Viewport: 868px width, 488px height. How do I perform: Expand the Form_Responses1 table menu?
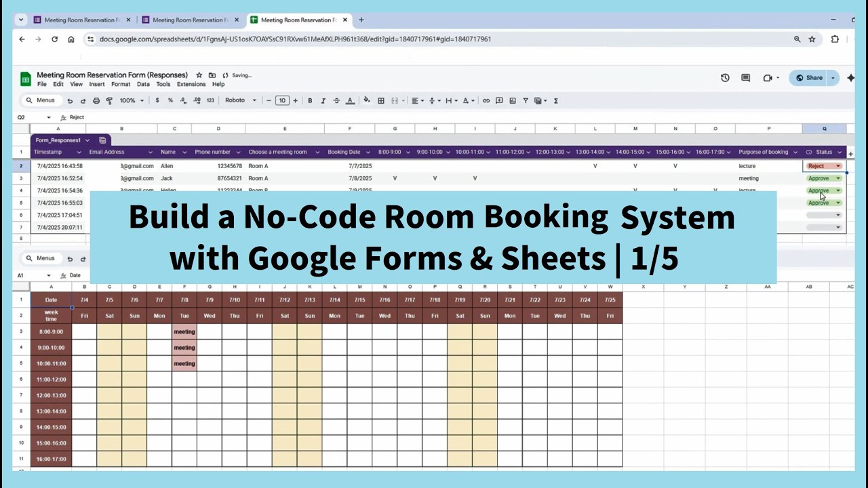[86, 140]
